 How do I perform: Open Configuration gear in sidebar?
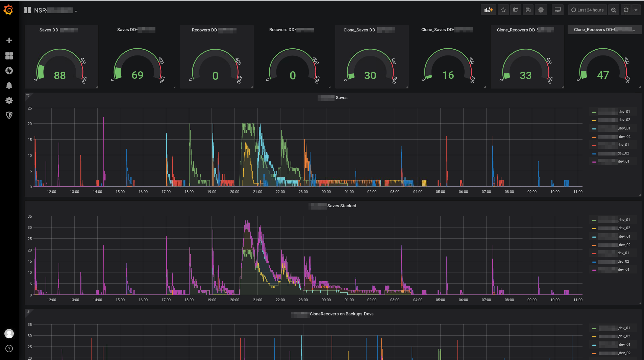[x=9, y=100]
